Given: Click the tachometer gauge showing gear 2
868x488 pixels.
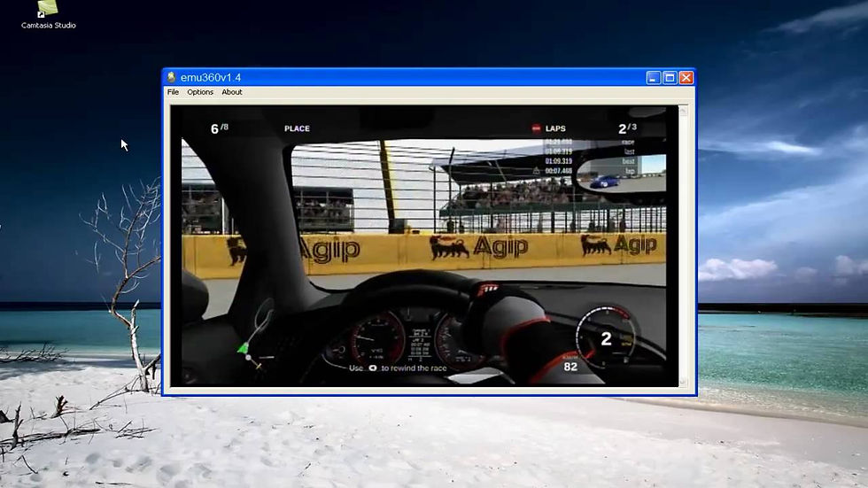Looking at the screenshot, I should [605, 338].
